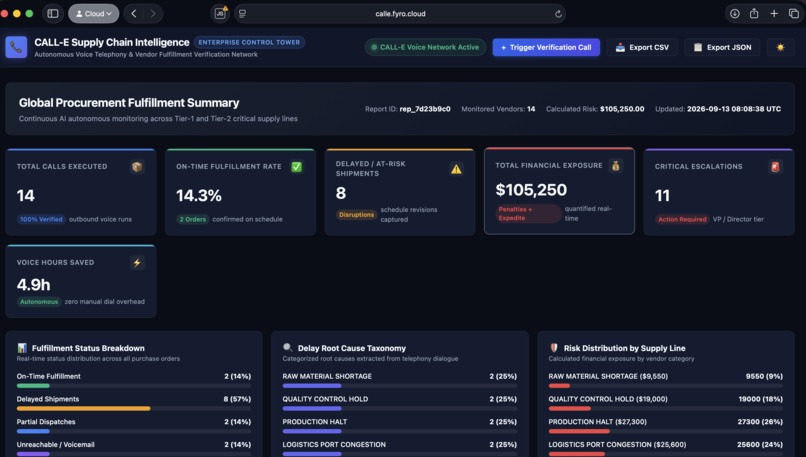Click the 27300 (26%) risk value
806x457 pixels.
tap(760, 422)
